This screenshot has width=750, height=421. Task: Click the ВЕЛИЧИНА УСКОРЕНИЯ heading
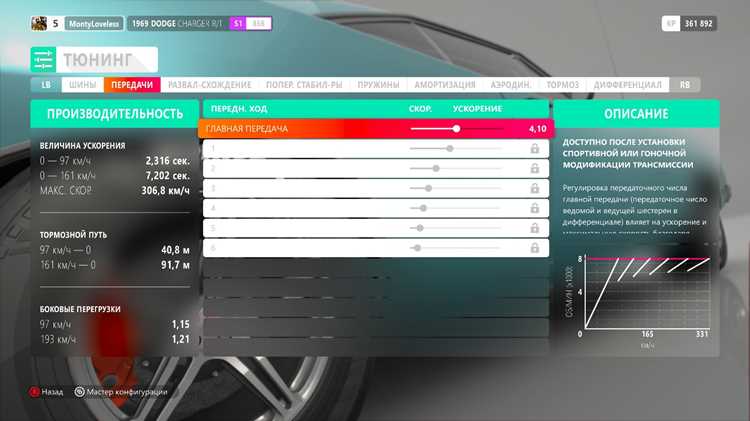pos(82,145)
